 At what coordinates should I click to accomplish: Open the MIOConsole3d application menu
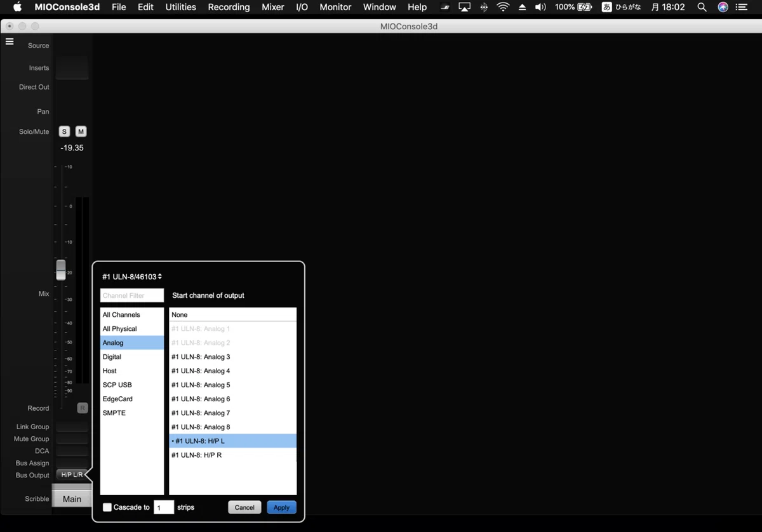coord(67,7)
